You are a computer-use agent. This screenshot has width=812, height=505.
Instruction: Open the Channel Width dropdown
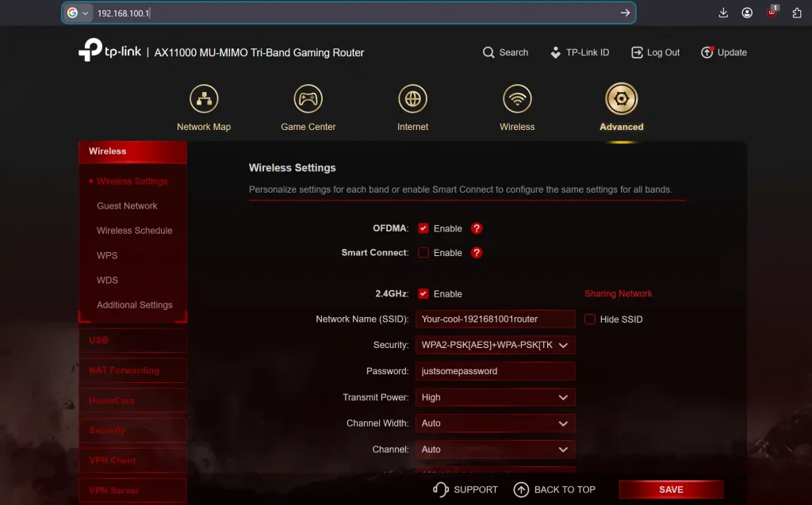(495, 423)
